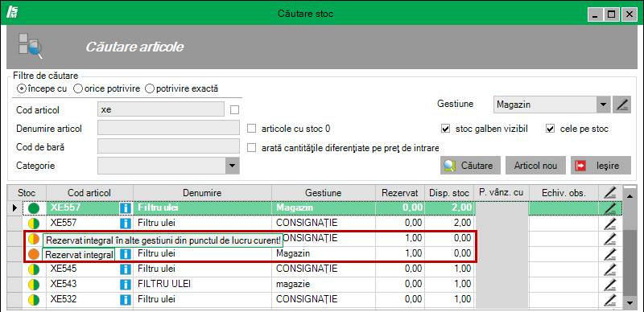Click the Ieșire exit button
This screenshot has height=312, width=644.
tap(601, 166)
